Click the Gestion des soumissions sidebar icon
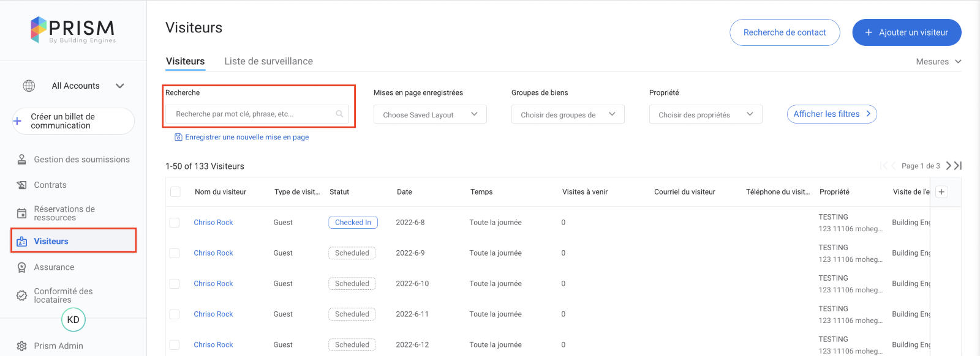The height and width of the screenshot is (356, 980). pos(21,160)
